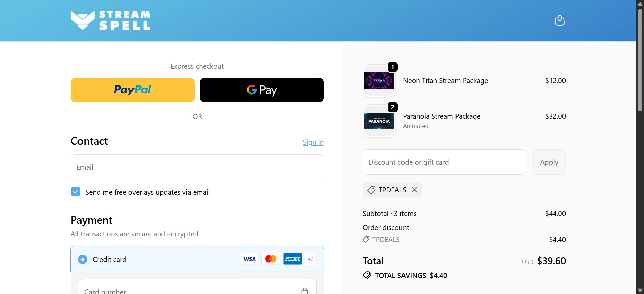Show the +3 more card types
Screen dimensions: 644x294
(311, 259)
